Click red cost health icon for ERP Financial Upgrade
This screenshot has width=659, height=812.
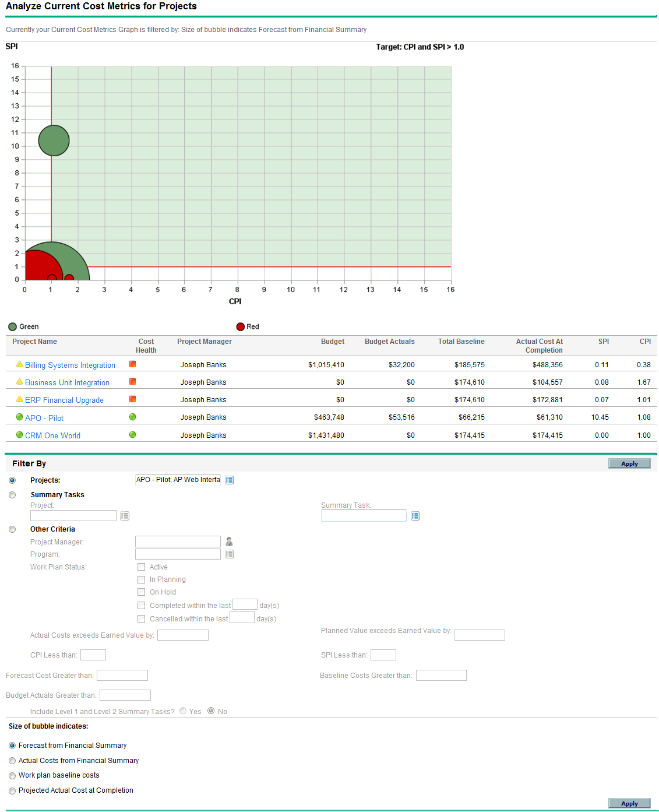tap(132, 399)
